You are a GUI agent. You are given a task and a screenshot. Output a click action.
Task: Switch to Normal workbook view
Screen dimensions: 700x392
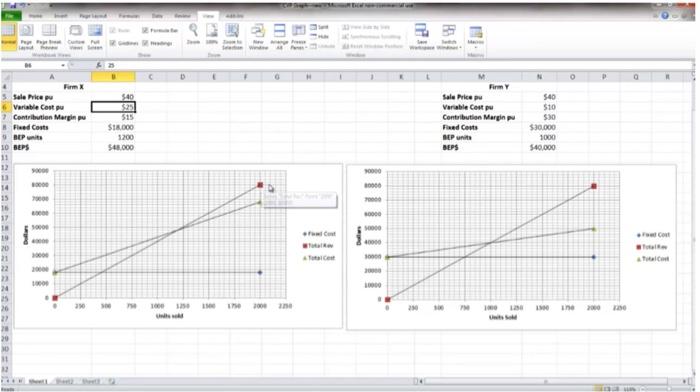point(8,36)
